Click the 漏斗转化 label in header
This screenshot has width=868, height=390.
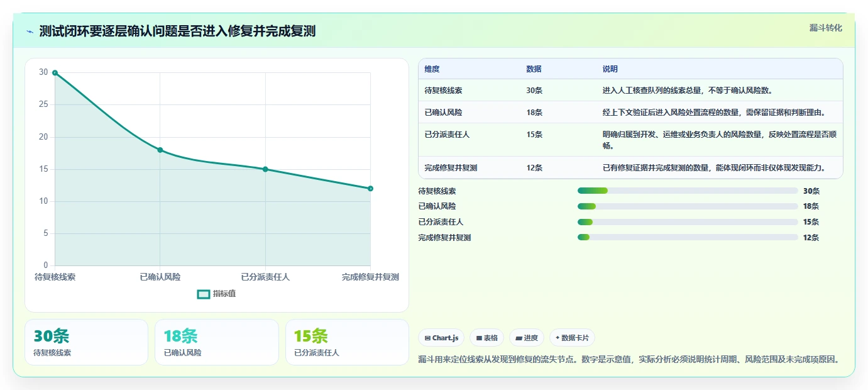point(825,28)
